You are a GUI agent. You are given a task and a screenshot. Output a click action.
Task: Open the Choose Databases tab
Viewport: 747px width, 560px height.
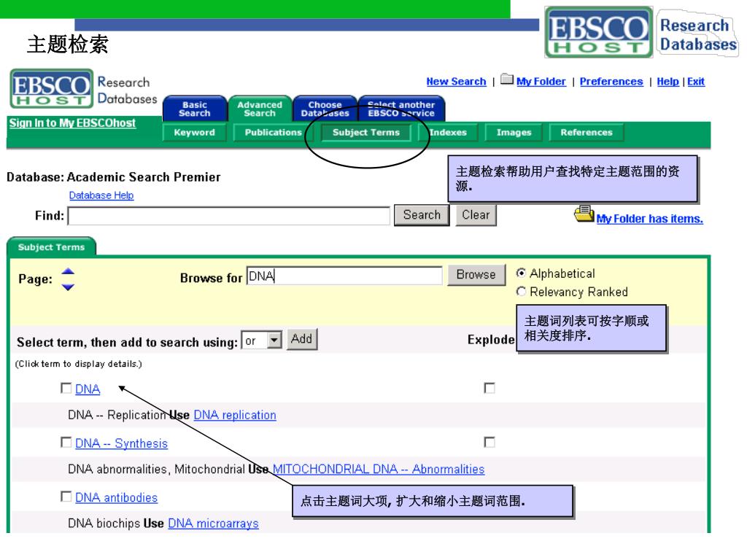tap(325, 109)
